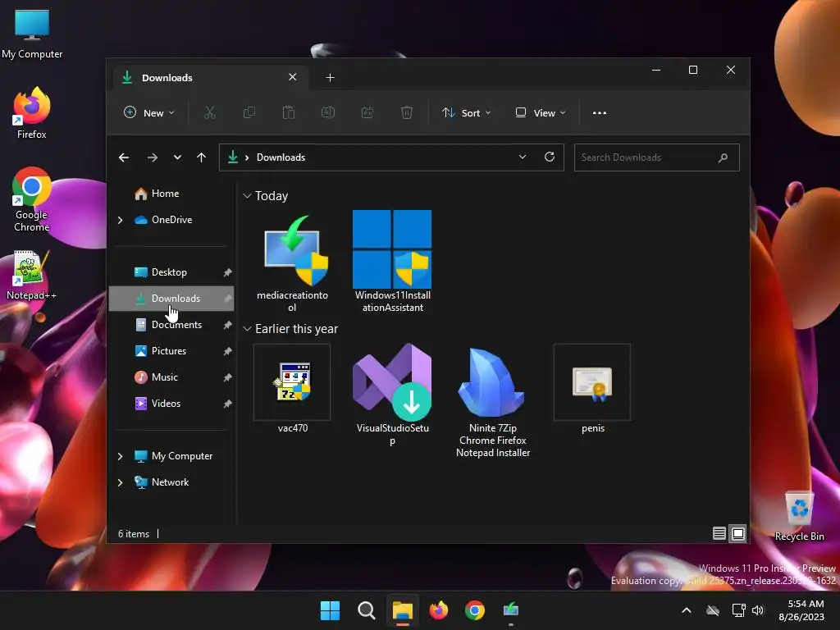The width and height of the screenshot is (840, 630).
Task: Select the My Computer desktop icon
Action: [32, 34]
